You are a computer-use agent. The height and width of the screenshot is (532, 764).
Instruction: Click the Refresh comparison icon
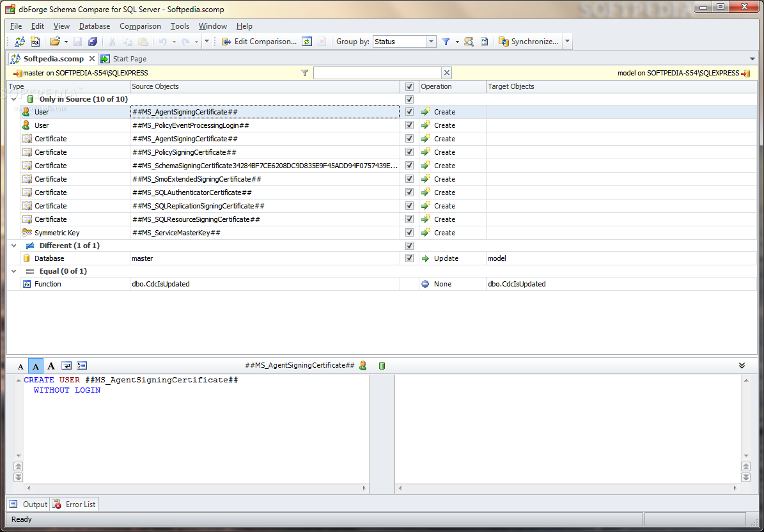pyautogui.click(x=306, y=42)
